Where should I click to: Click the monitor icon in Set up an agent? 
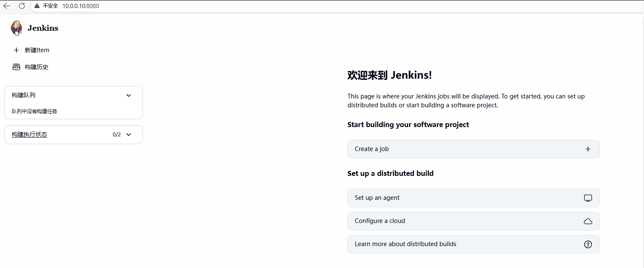pyautogui.click(x=588, y=198)
